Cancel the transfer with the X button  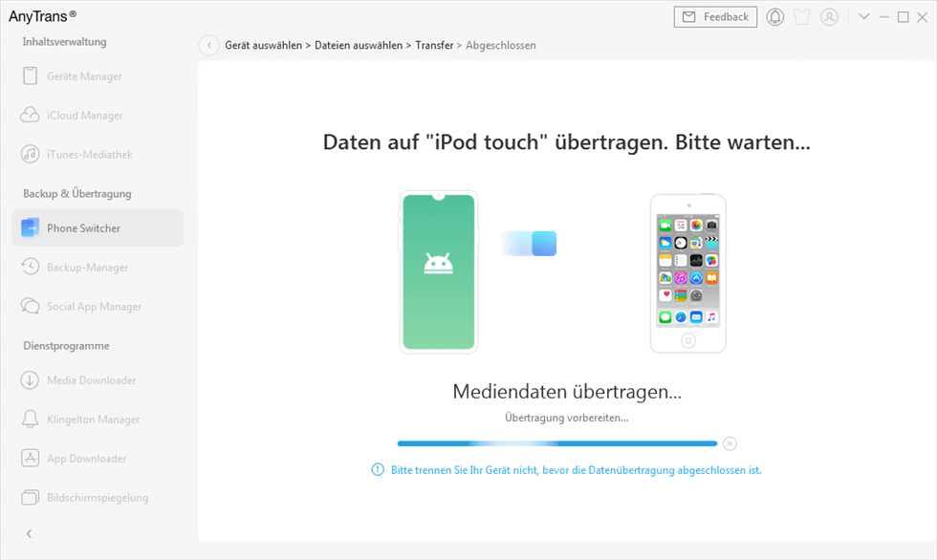pos(730,443)
